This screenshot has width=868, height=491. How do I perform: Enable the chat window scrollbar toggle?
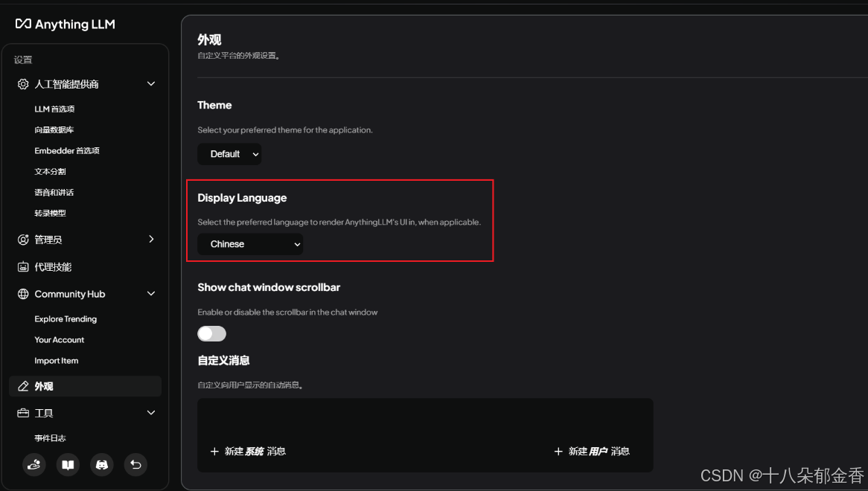tap(211, 333)
